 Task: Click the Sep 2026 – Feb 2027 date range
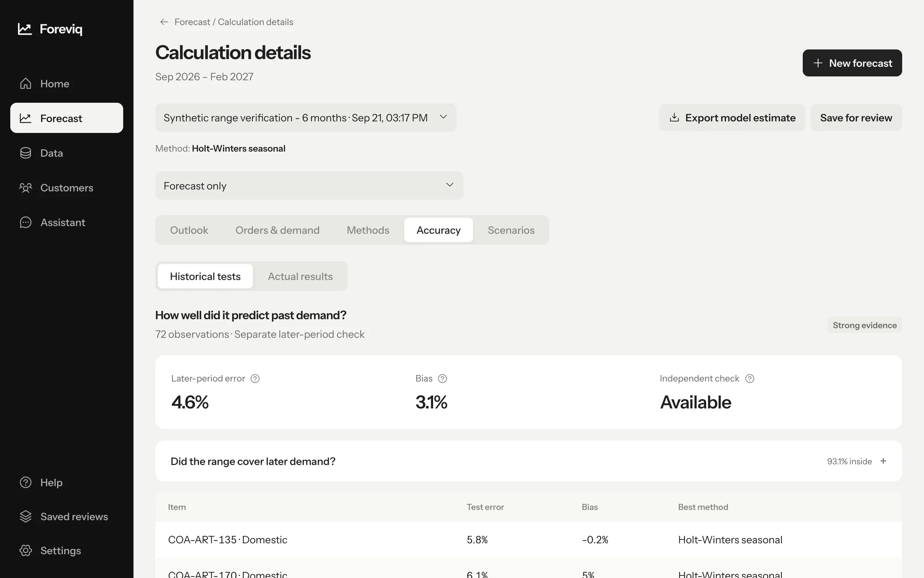pos(204,77)
